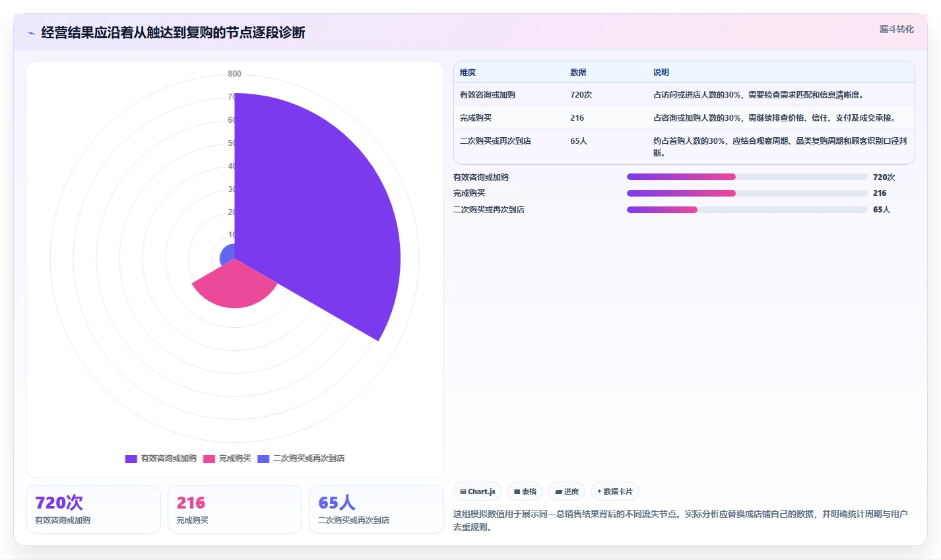The width and height of the screenshot is (941, 560).
Task: Click the 800 axis label on chart
Action: pyautogui.click(x=235, y=74)
